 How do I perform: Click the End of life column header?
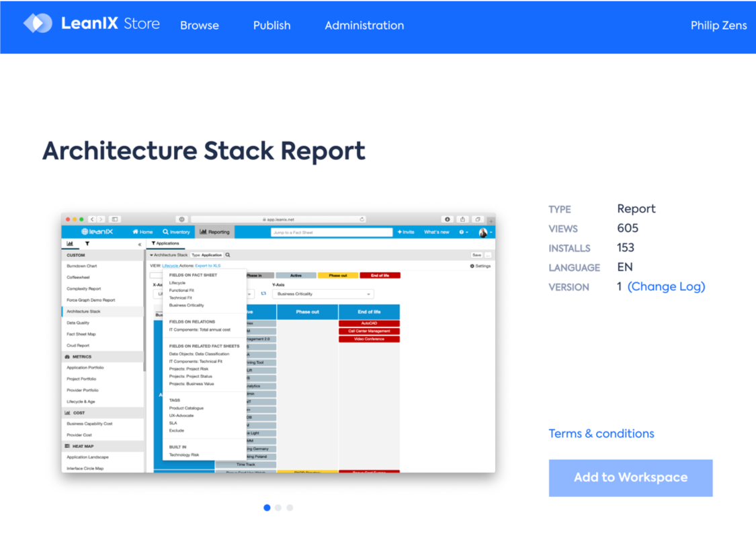click(x=369, y=312)
